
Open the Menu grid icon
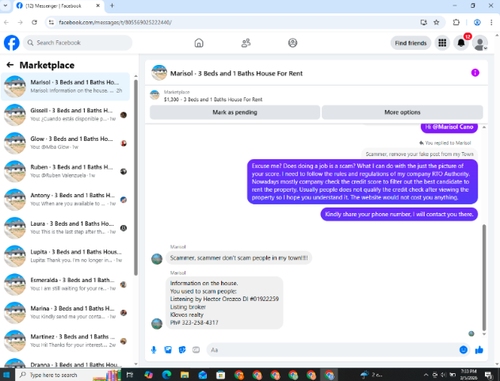tap(442, 43)
